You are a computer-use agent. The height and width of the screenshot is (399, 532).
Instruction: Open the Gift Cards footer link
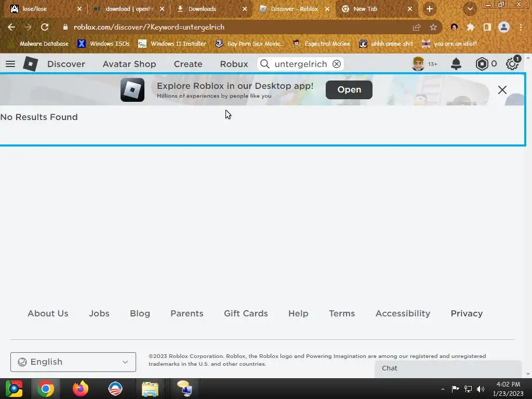pyautogui.click(x=246, y=313)
